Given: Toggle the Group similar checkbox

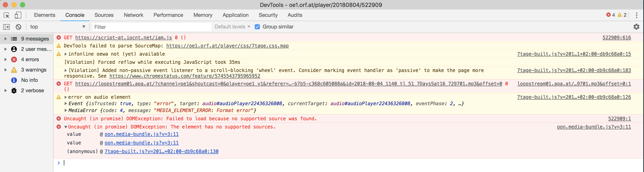Looking at the screenshot, I should point(257,27).
